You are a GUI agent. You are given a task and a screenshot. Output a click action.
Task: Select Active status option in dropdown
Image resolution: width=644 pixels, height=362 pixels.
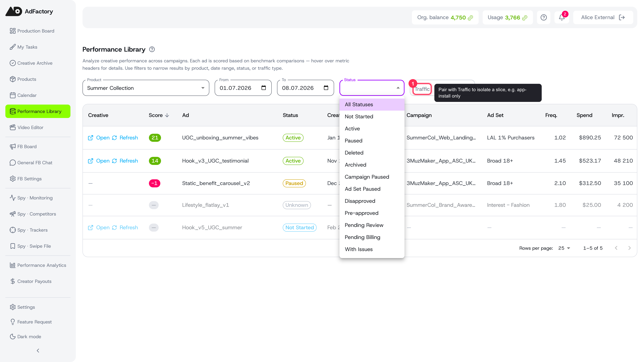(372, 129)
